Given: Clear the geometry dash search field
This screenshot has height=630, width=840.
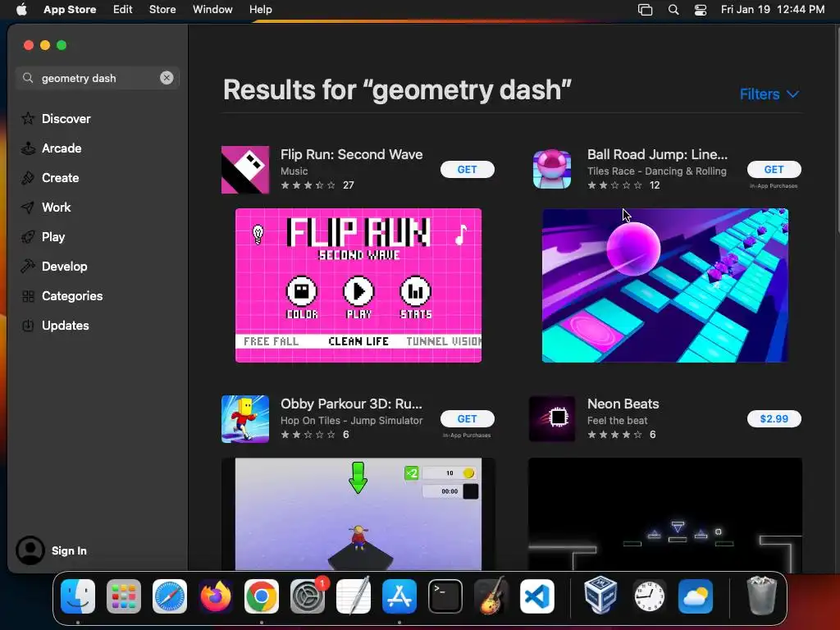Looking at the screenshot, I should pyautogui.click(x=167, y=78).
